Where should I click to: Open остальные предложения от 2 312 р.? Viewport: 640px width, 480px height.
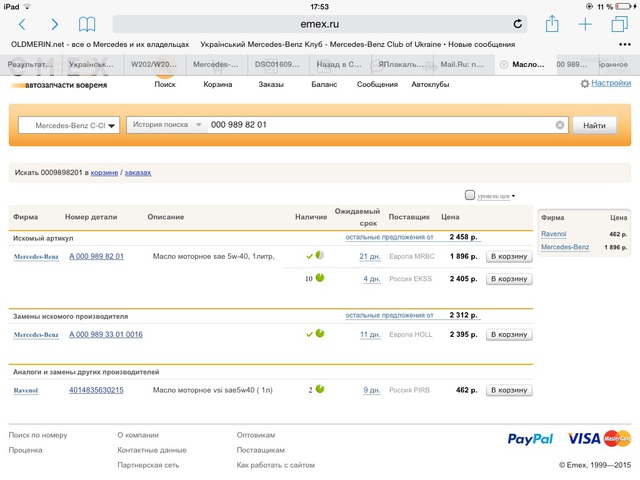[x=412, y=315]
